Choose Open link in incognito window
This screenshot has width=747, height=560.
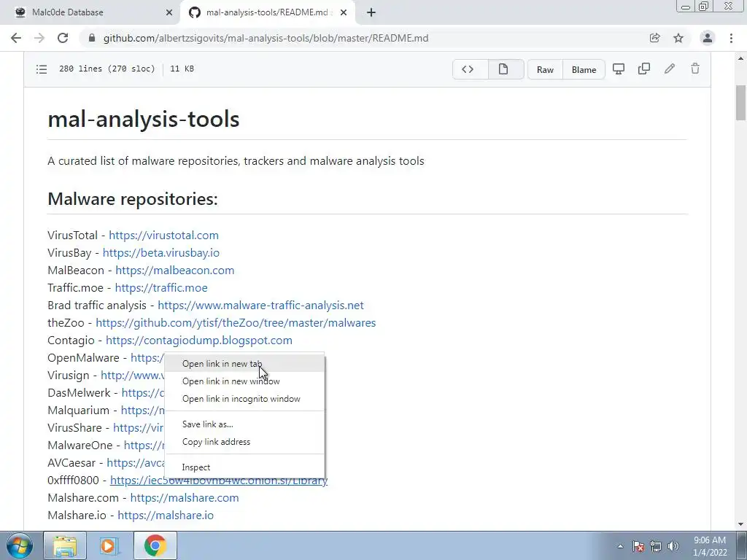click(244, 399)
